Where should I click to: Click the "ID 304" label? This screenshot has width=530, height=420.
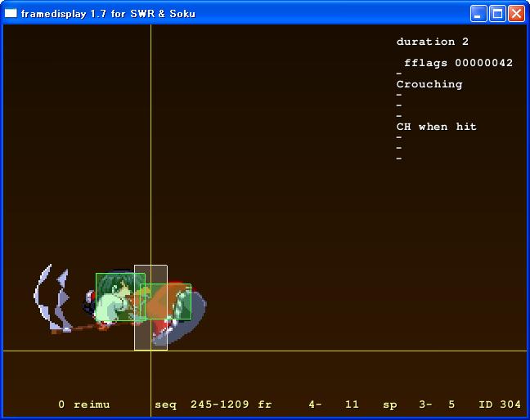[x=499, y=404]
